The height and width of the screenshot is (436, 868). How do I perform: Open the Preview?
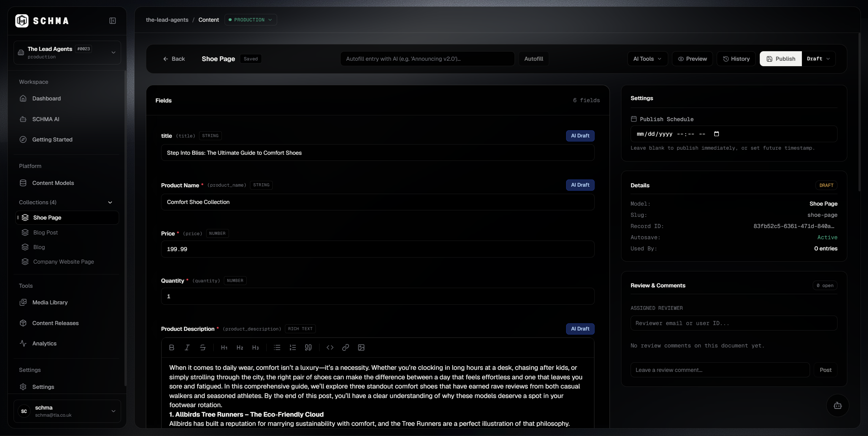(692, 59)
